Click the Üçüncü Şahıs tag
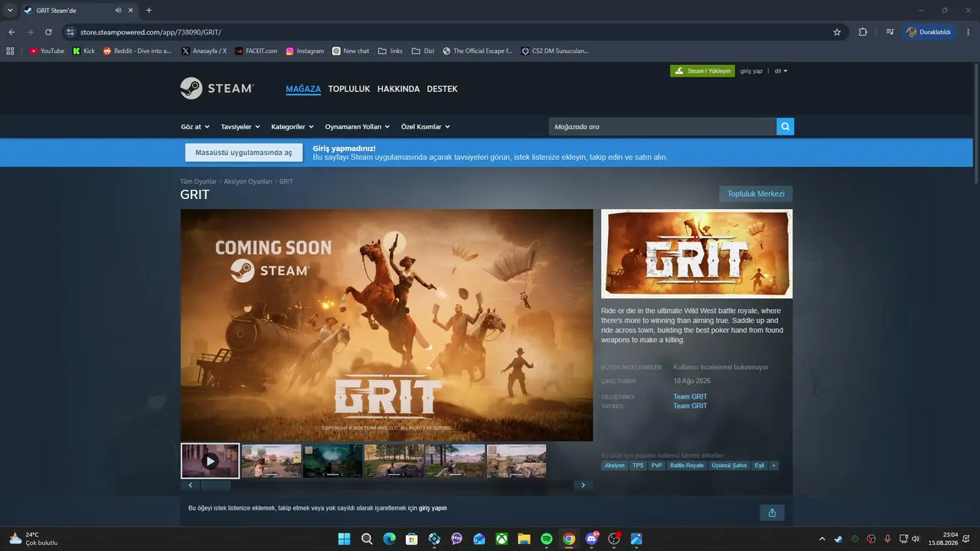Viewport: 980px width, 551px height. pos(729,465)
